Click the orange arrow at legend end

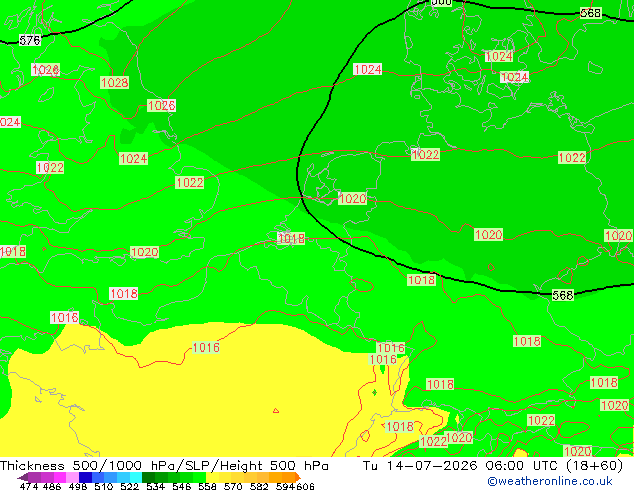pos(298,477)
